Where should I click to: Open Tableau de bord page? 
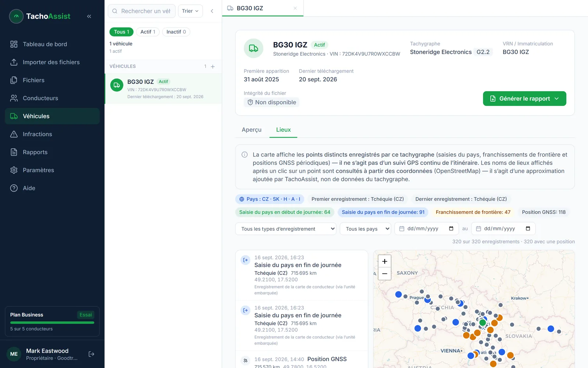[52, 44]
